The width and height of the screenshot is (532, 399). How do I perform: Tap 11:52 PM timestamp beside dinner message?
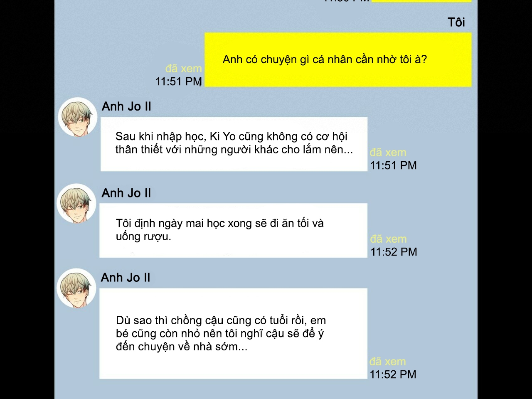point(394,252)
